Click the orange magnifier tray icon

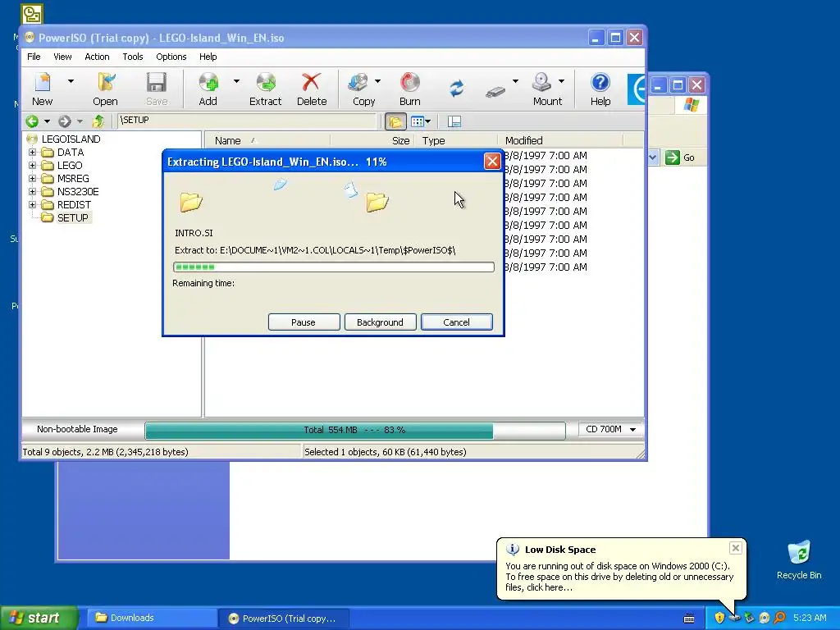coord(779,618)
